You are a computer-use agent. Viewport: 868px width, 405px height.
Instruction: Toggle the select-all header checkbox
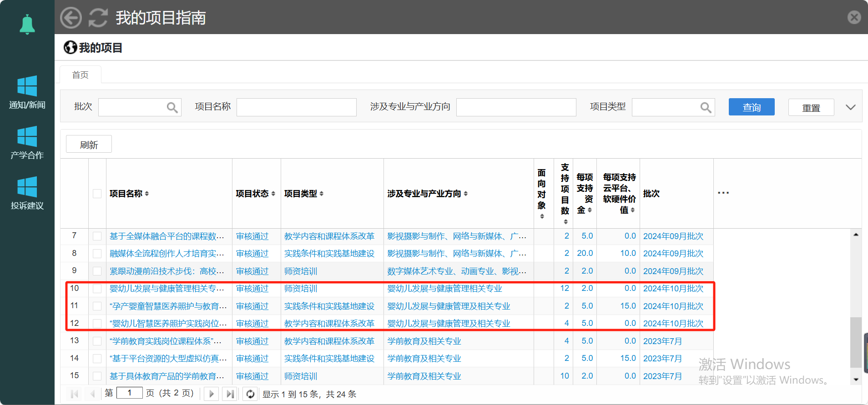pos(97,194)
